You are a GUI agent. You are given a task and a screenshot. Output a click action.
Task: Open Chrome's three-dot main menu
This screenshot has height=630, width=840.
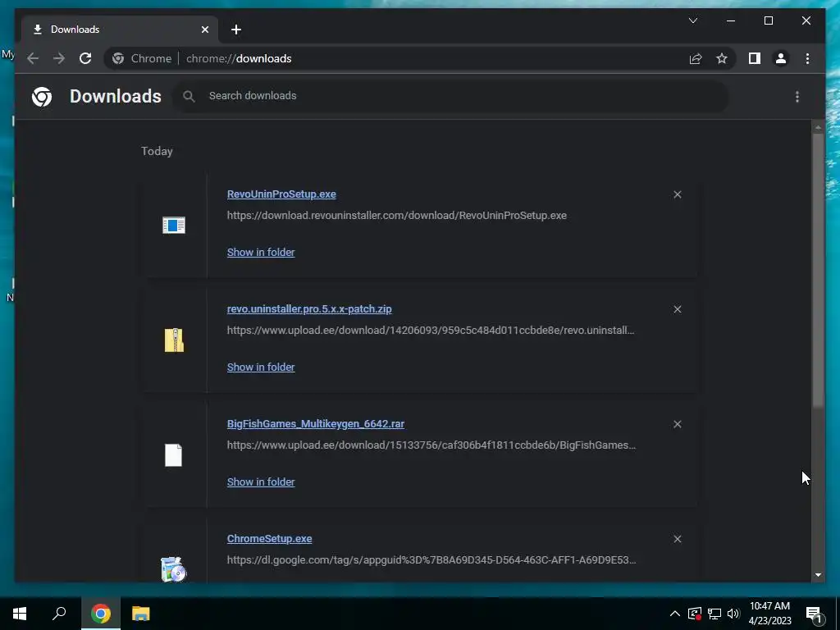tap(807, 58)
